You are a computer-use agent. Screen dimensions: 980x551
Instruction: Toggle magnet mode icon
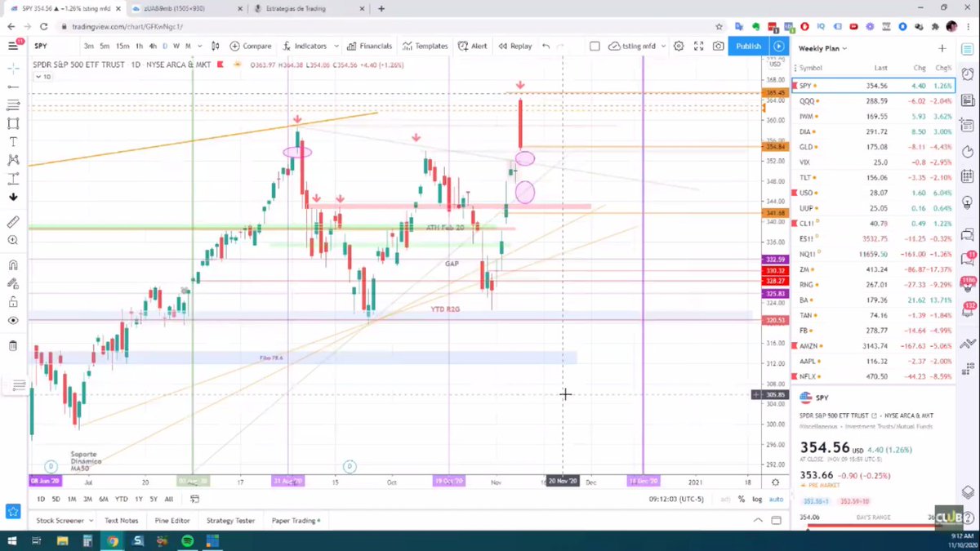point(13,264)
